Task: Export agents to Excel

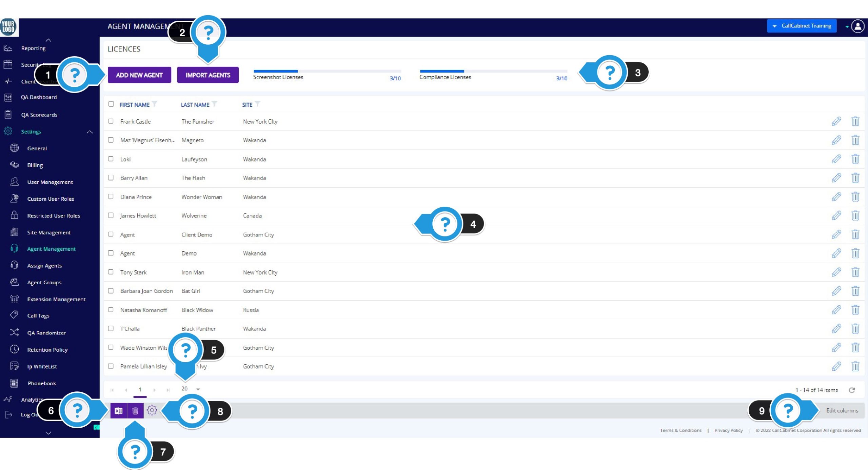Action: 118,411
